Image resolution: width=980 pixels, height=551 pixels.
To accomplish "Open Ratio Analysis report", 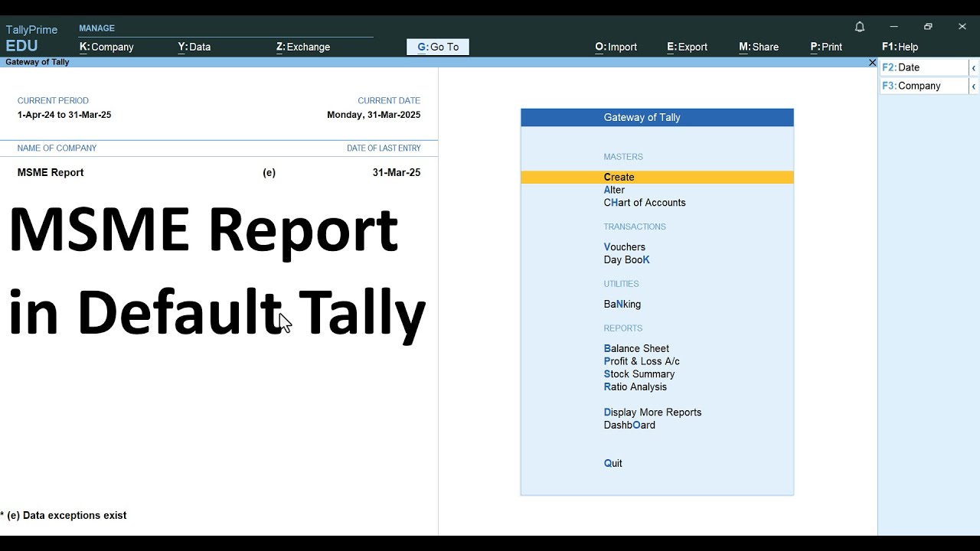I will [x=635, y=387].
